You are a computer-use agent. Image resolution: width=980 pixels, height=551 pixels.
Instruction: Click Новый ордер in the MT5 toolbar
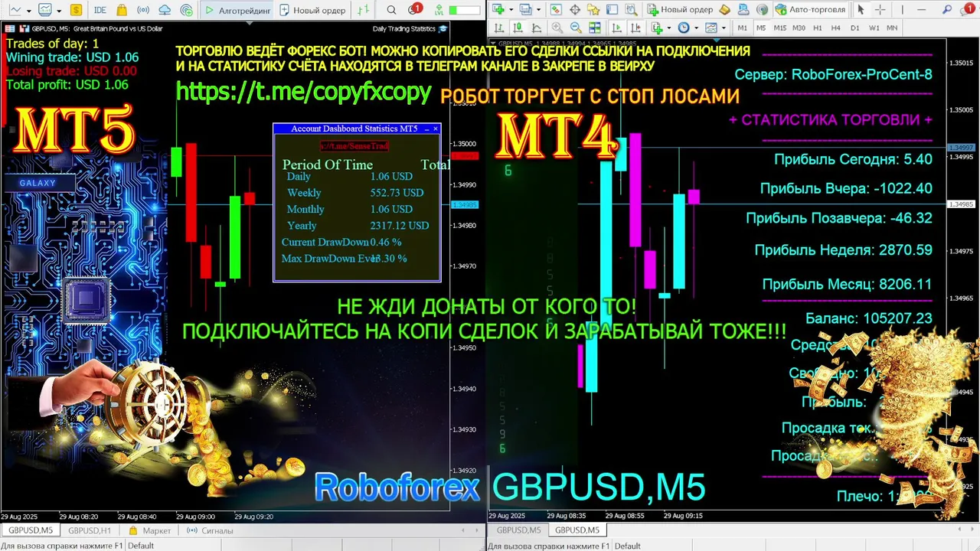tap(312, 10)
